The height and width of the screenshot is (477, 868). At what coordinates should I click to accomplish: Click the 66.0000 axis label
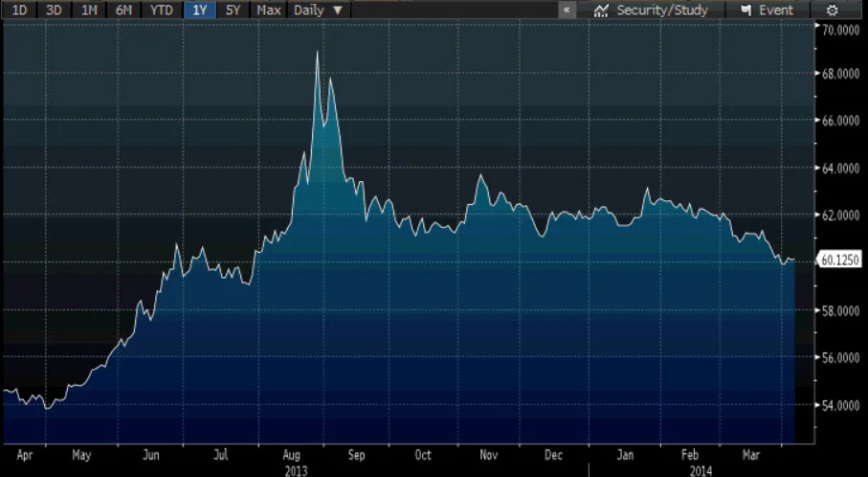pyautogui.click(x=840, y=121)
